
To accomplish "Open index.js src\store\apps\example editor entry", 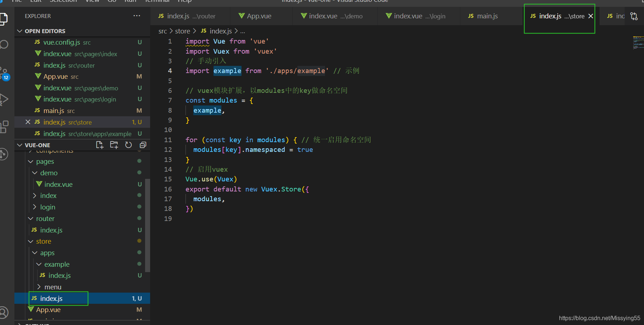I will point(82,134).
